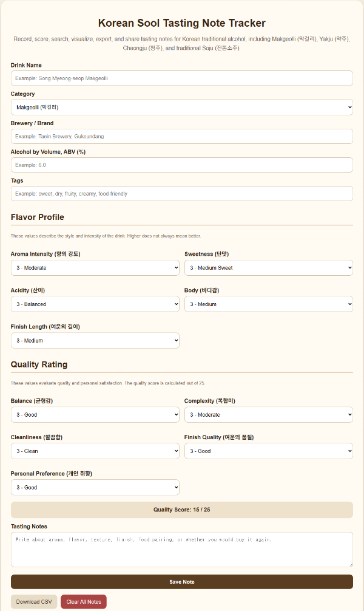Open the Personal Preference dropdown
Screen dimensions: 364x611
(95, 487)
